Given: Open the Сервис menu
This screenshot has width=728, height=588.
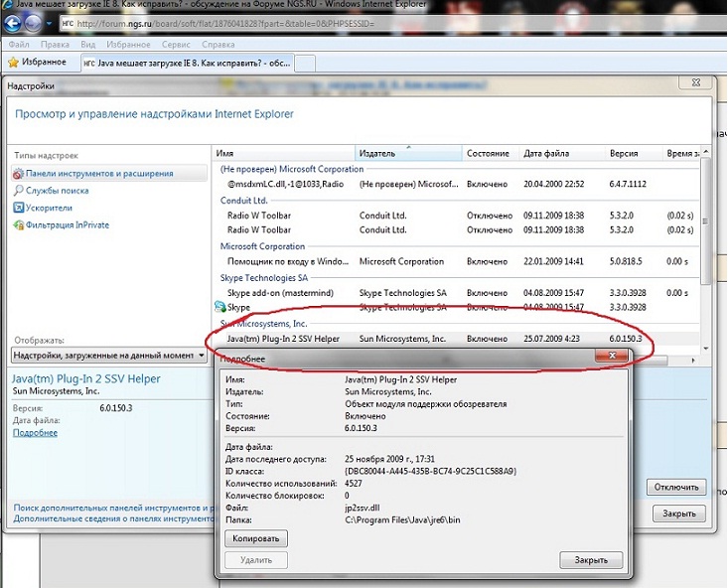Looking at the screenshot, I should pyautogui.click(x=176, y=45).
